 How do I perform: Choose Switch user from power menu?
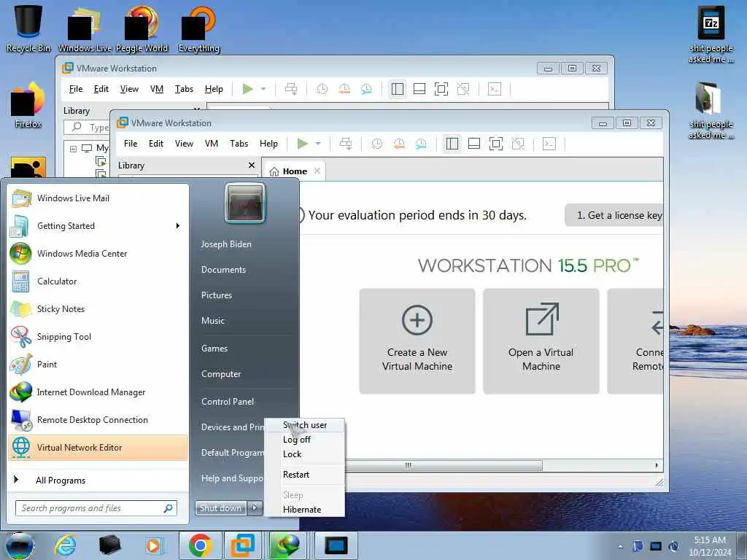point(305,425)
